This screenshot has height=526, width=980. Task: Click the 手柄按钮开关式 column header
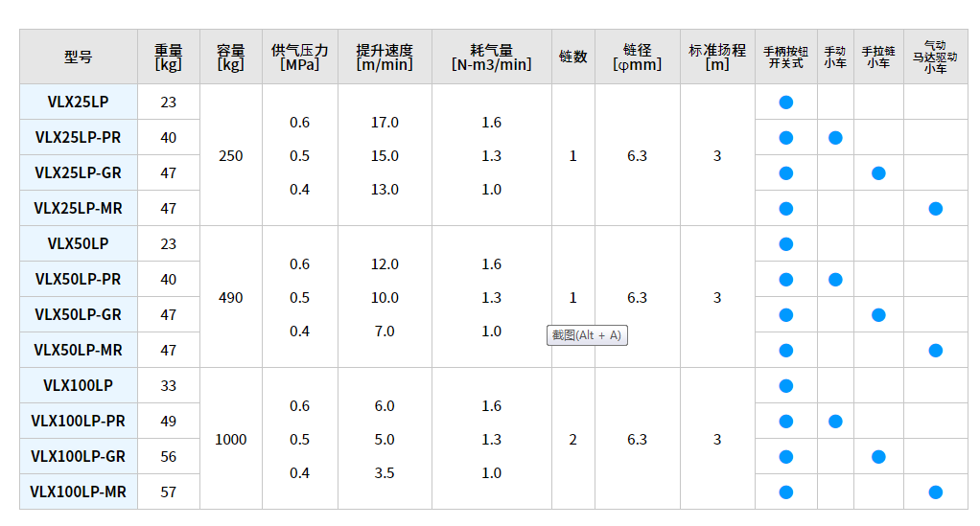click(786, 57)
